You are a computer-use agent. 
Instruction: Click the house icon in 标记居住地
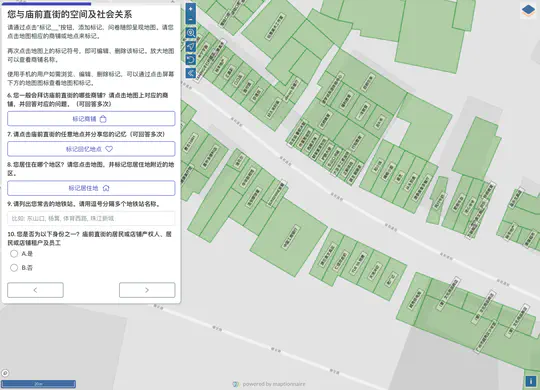[x=106, y=188]
